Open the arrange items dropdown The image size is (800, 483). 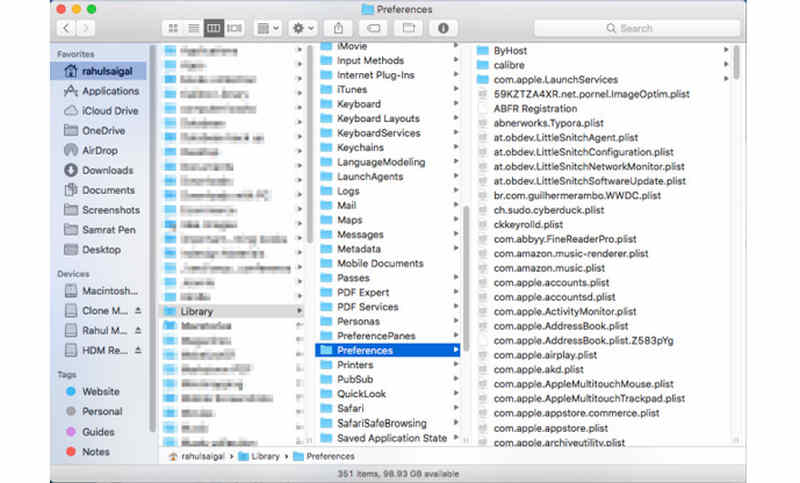[268, 28]
